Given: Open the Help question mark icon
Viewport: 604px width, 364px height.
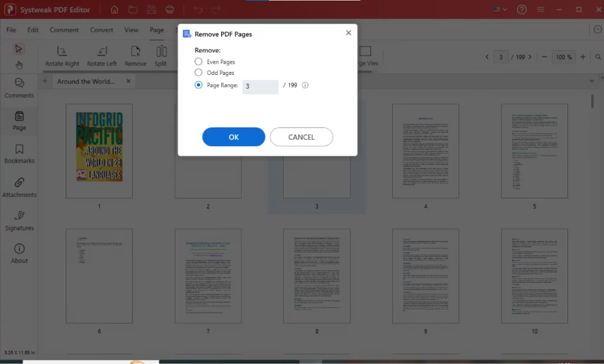Looking at the screenshot, I should pos(521,9).
